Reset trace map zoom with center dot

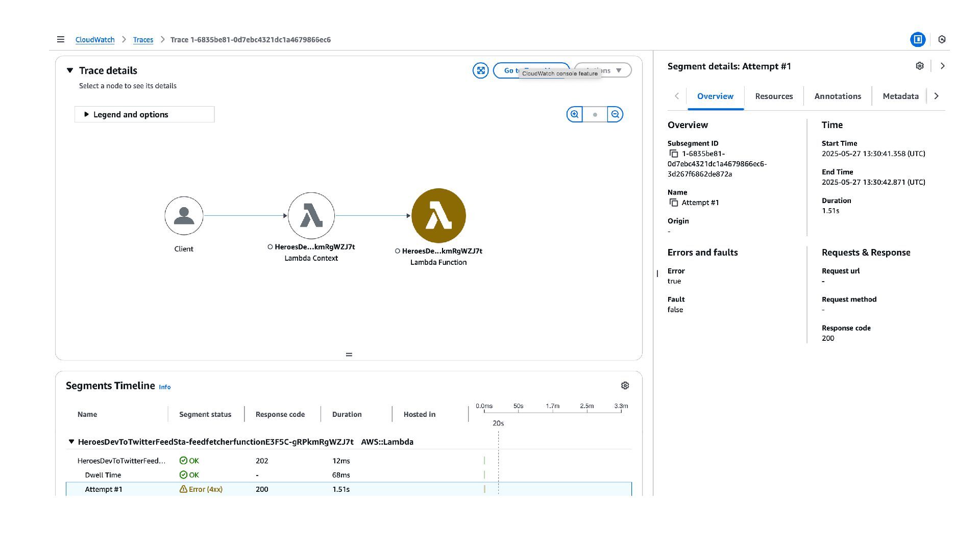(595, 114)
